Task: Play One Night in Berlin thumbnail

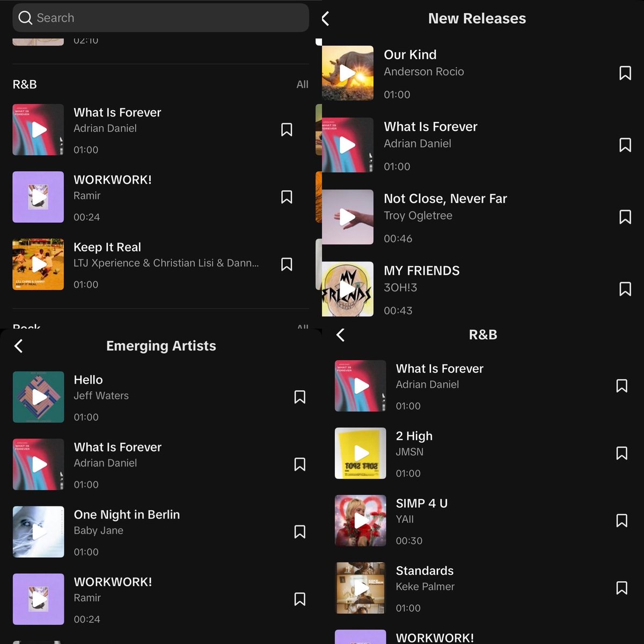Action: click(38, 532)
